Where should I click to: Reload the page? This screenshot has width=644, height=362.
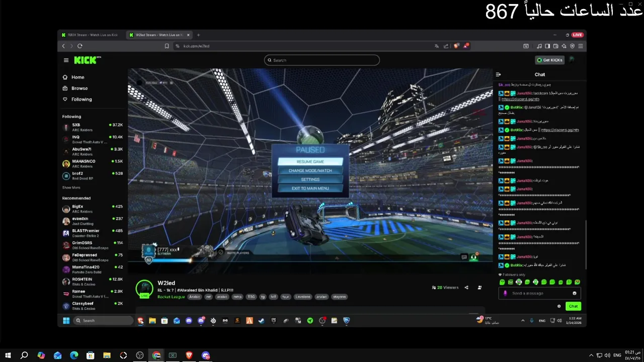[x=79, y=46]
